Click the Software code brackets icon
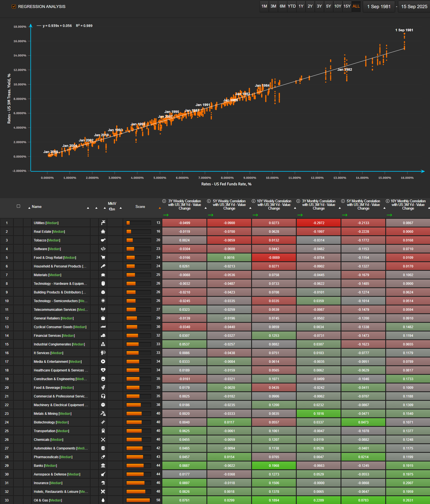The width and height of the screenshot is (430, 504). [x=103, y=249]
